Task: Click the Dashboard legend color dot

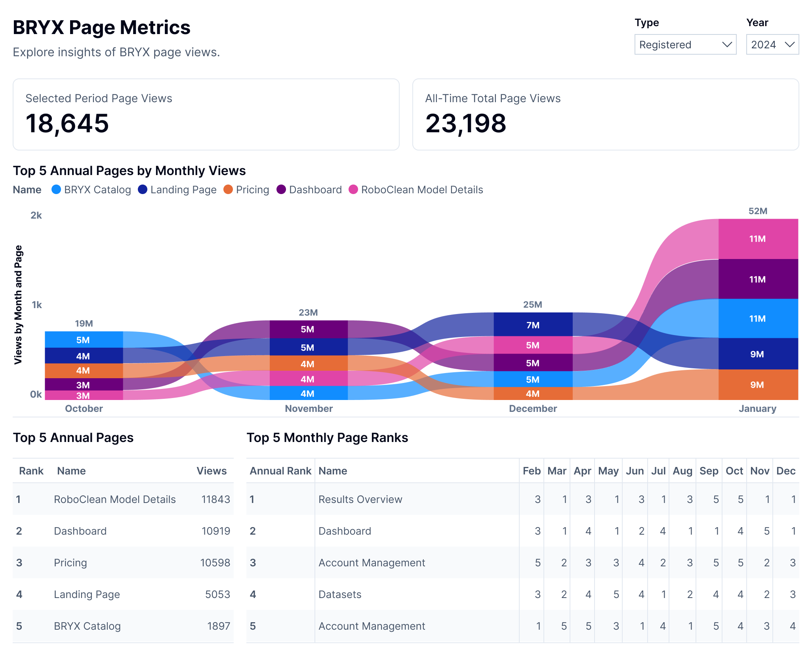Action: pyautogui.click(x=281, y=190)
